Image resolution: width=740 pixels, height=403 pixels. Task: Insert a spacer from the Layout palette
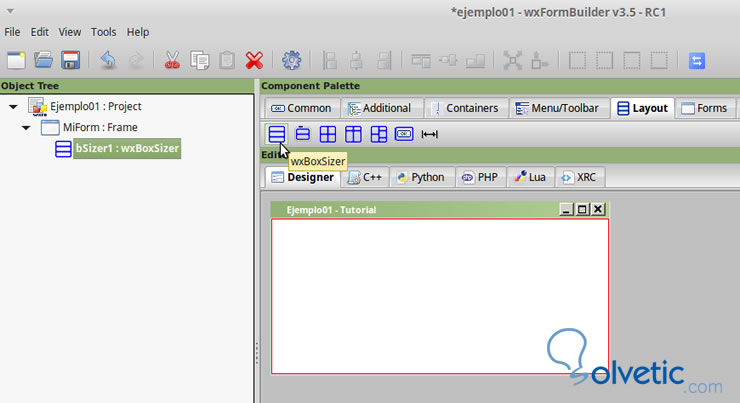(x=429, y=134)
